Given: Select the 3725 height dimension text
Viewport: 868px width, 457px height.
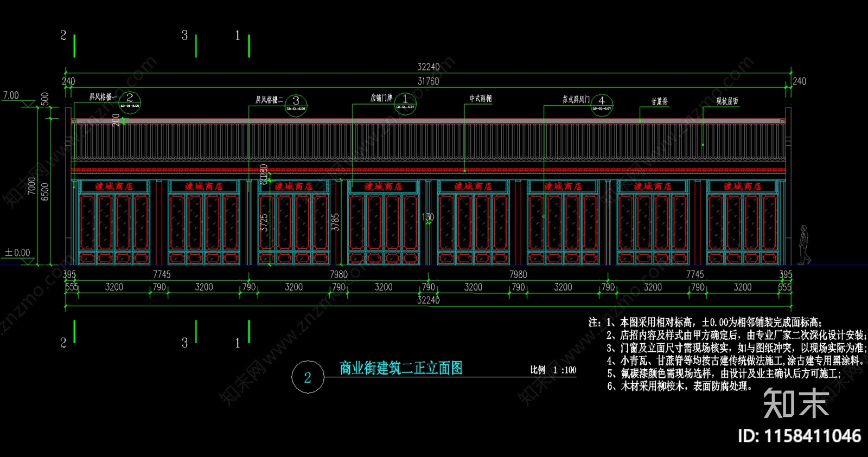Looking at the screenshot, I should click(264, 223).
